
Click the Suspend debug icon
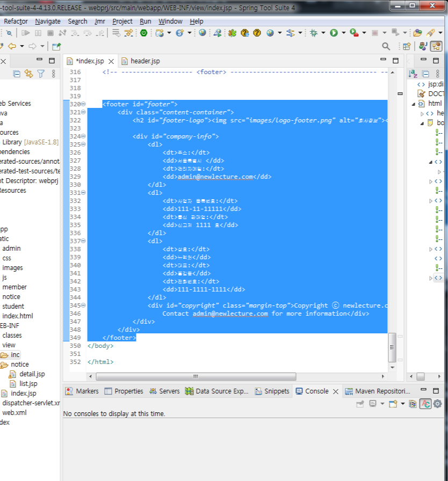pyautogui.click(x=38, y=33)
